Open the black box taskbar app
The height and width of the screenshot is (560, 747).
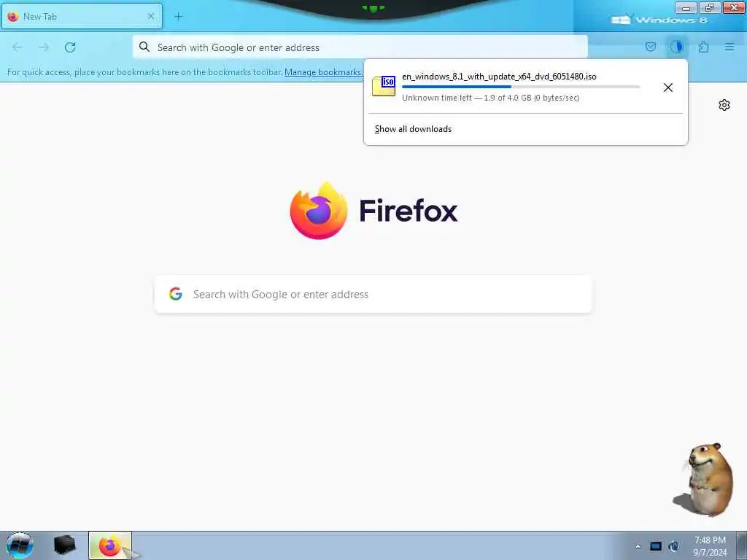pyautogui.click(x=64, y=545)
